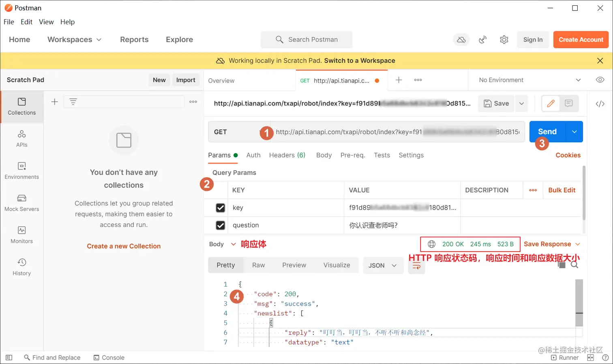Toggle the sidebar icon in status bar
The height and width of the screenshot is (364, 613).
point(9,358)
